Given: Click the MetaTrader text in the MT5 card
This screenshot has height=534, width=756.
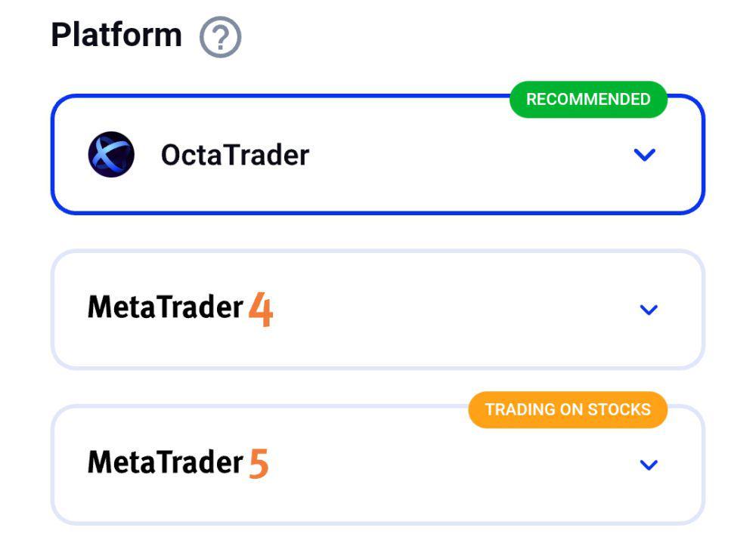Looking at the screenshot, I should 166,462.
